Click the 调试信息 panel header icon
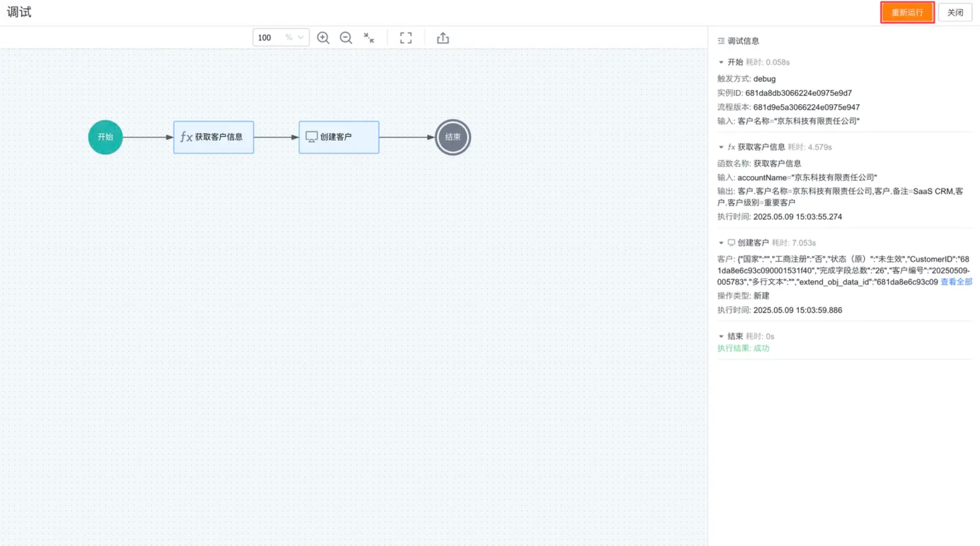The height and width of the screenshot is (546, 980). click(721, 41)
